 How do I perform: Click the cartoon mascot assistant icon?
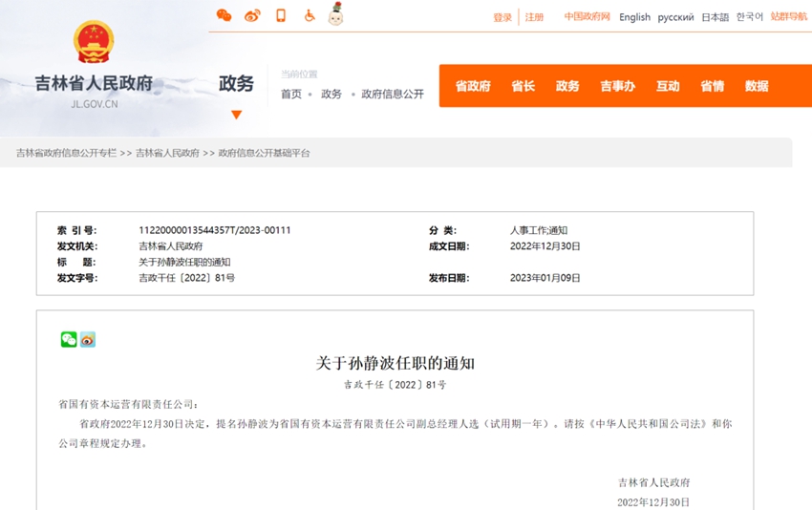pyautogui.click(x=335, y=14)
